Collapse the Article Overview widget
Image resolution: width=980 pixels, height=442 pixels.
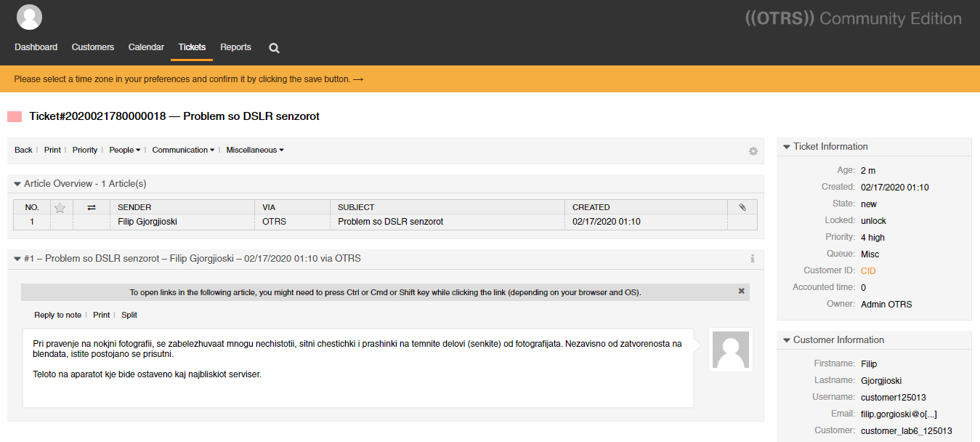click(17, 184)
